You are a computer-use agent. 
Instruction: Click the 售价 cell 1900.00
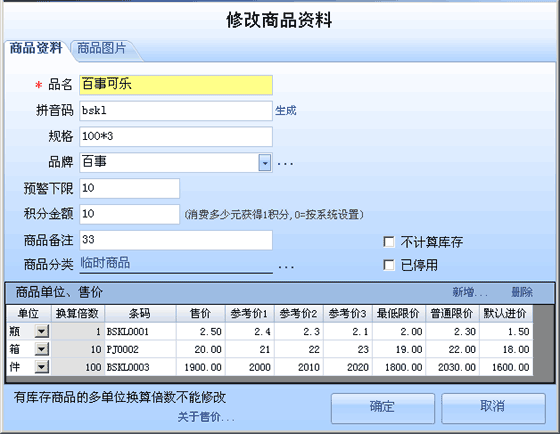(200, 367)
